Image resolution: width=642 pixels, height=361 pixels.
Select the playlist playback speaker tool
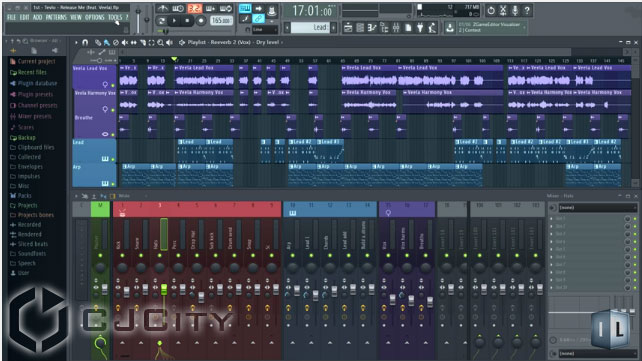click(170, 42)
